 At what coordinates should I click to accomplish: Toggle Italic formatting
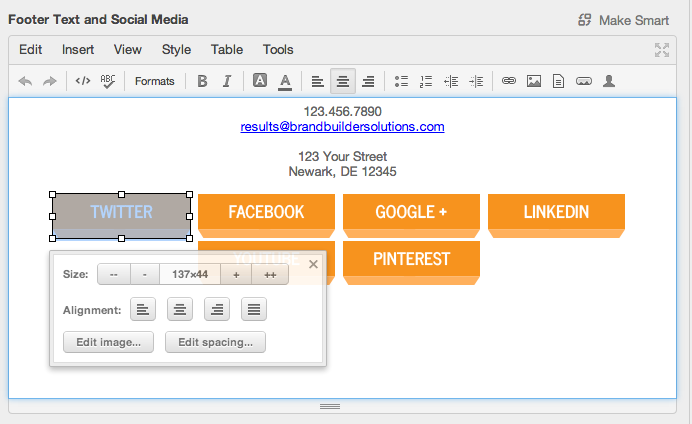click(x=227, y=81)
